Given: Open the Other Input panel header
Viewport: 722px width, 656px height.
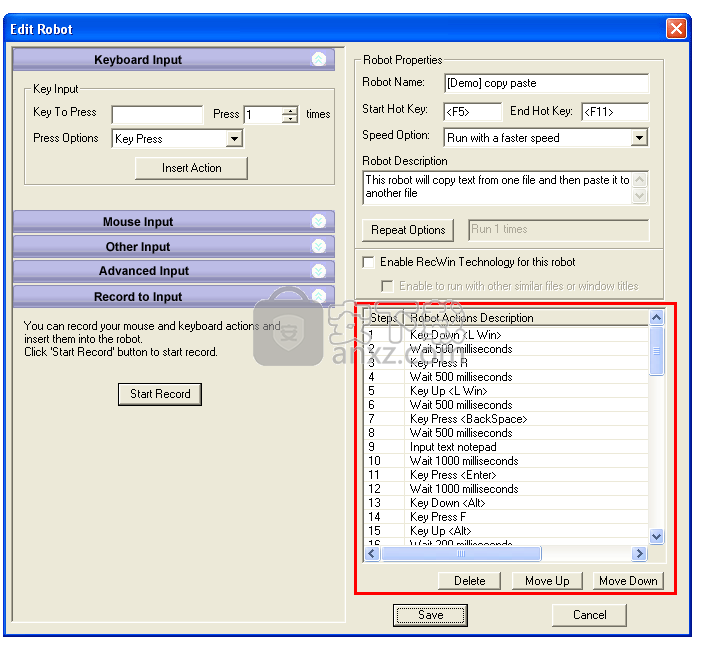Looking at the screenshot, I should pos(174,246).
